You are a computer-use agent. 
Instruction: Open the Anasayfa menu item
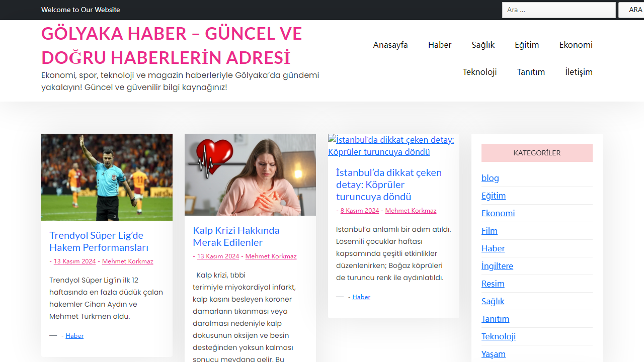[390, 45]
